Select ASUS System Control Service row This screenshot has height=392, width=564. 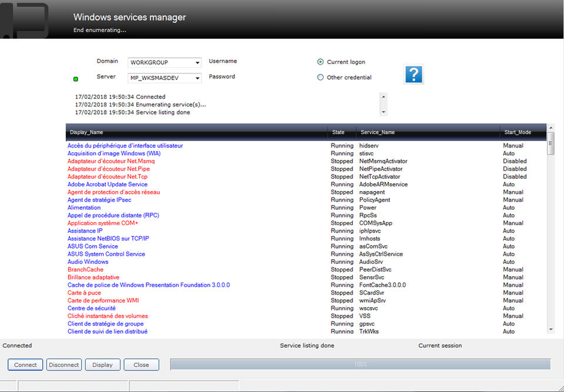[x=106, y=254]
